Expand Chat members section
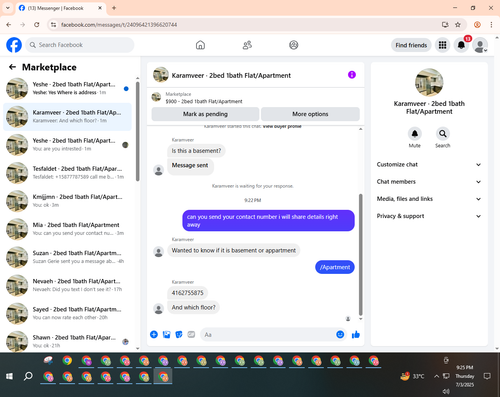The width and height of the screenshot is (500, 397). tap(429, 182)
